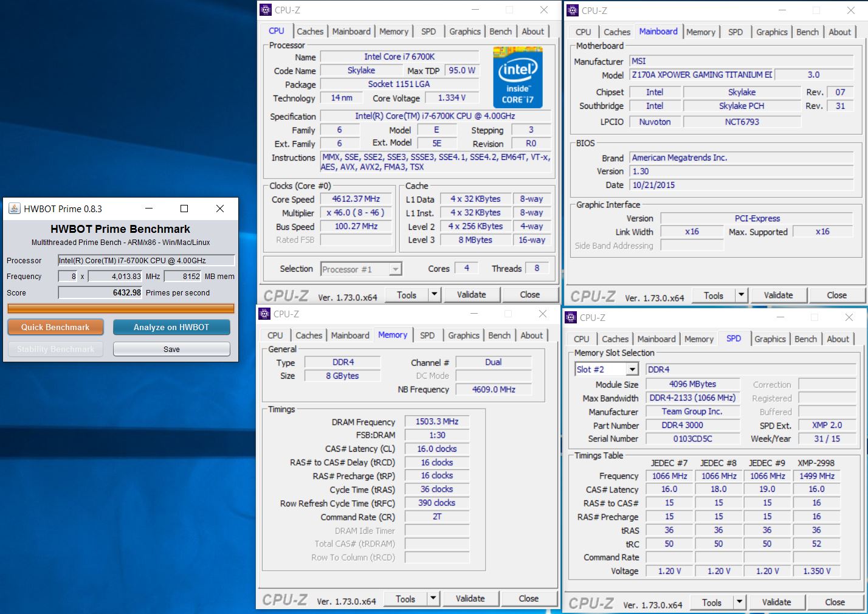Click Save button in HWBOT Prime

click(x=171, y=349)
